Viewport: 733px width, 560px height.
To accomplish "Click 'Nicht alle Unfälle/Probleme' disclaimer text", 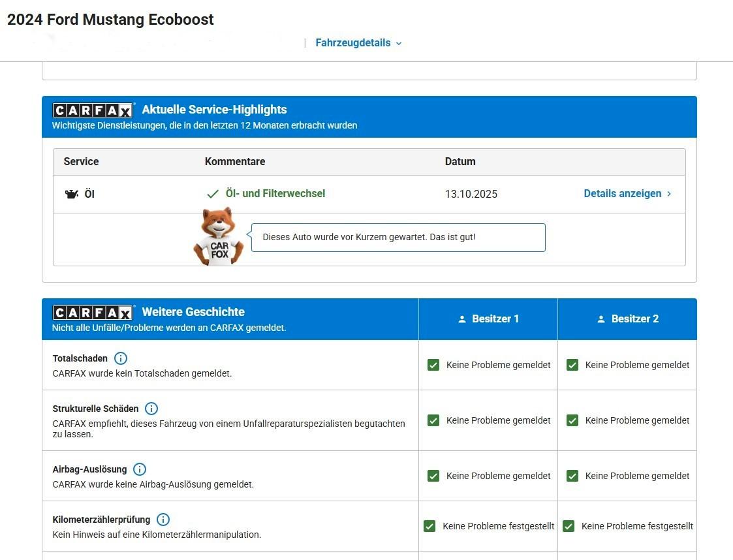I will (169, 328).
